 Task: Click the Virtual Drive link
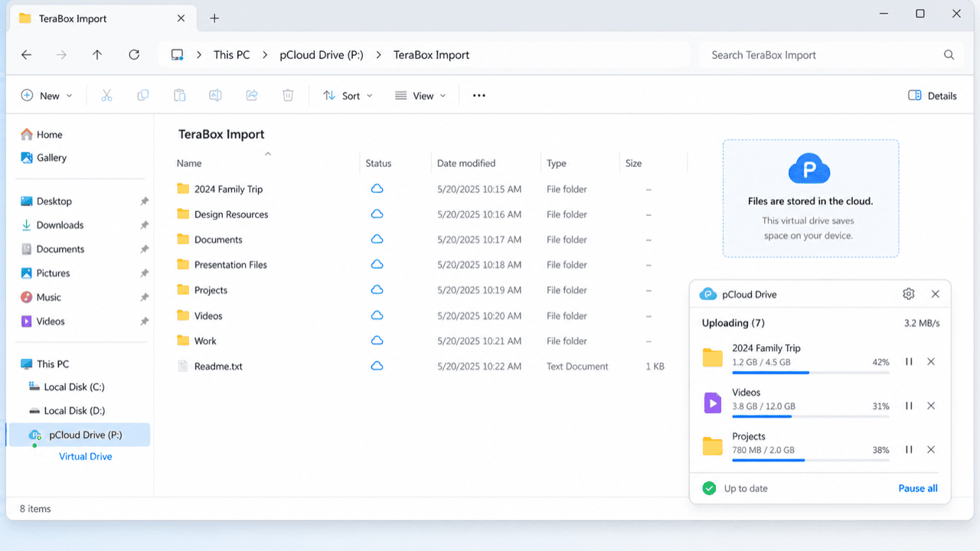coord(86,456)
